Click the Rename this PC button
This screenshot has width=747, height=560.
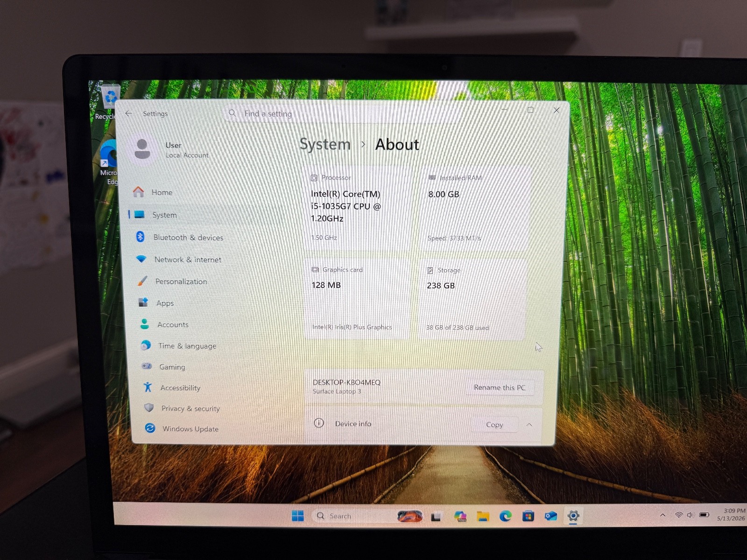[500, 387]
